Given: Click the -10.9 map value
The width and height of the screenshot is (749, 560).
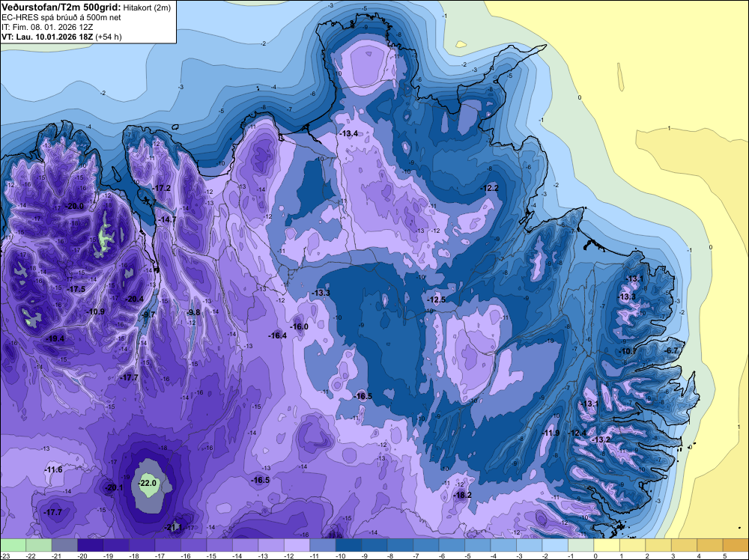Looking at the screenshot, I should (x=95, y=311).
